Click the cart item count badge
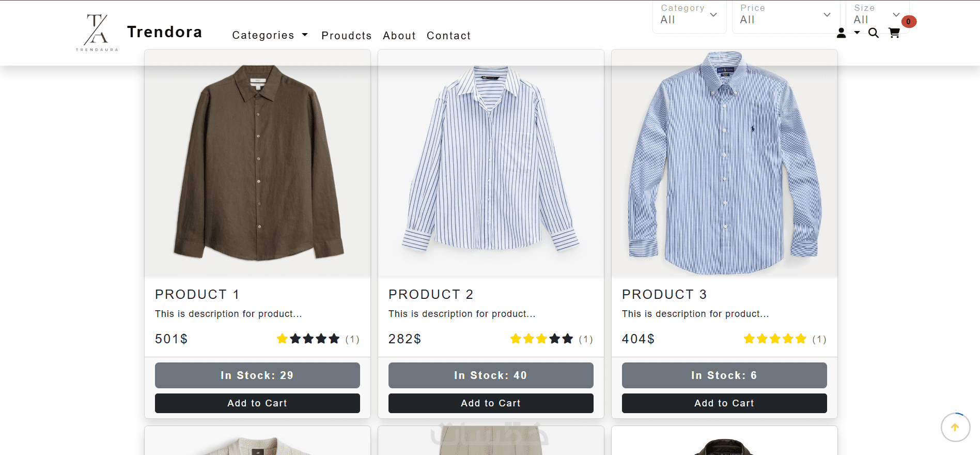Viewport: 980px width, 455px height. click(909, 22)
